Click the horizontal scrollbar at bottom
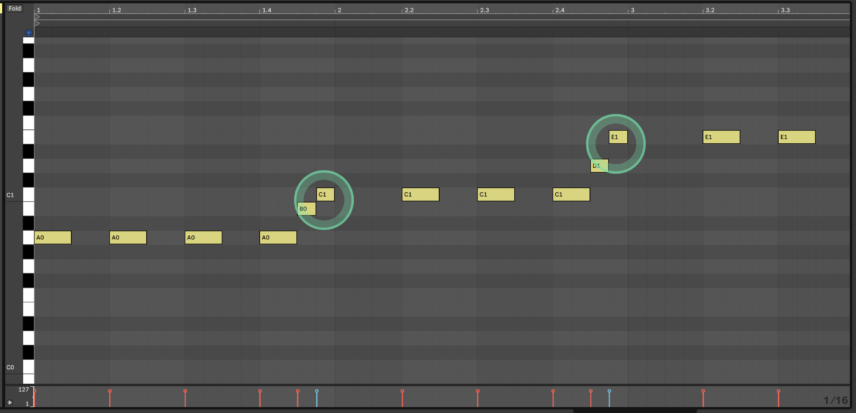856x413 pixels. 634,410
